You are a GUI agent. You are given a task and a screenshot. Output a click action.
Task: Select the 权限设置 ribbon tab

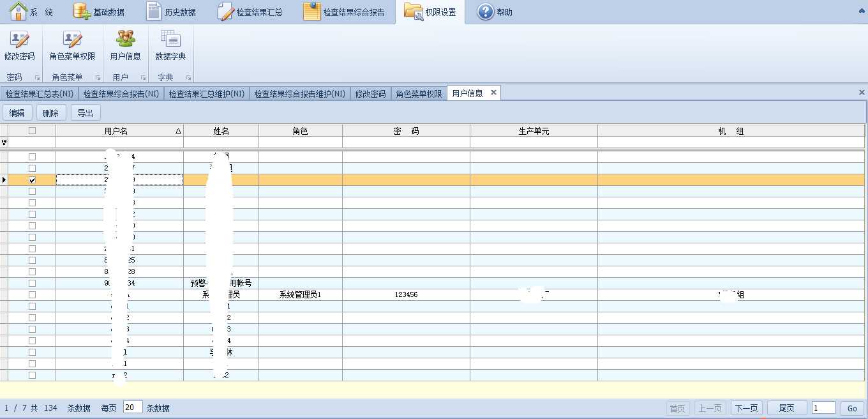(x=431, y=11)
